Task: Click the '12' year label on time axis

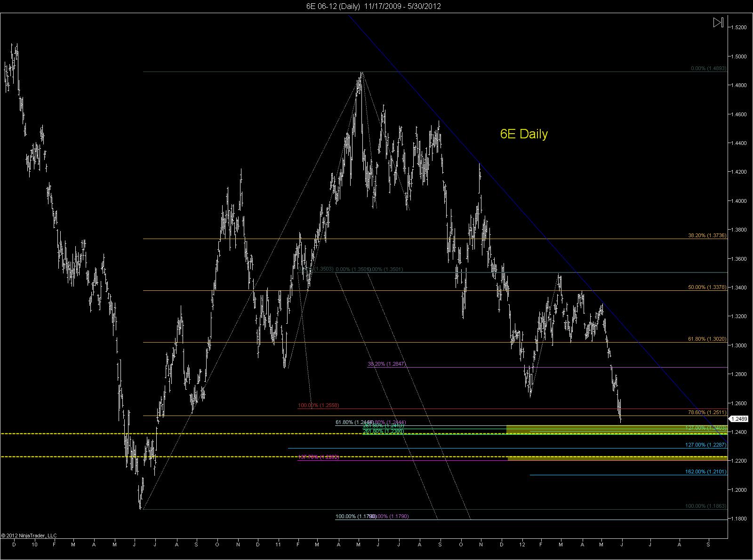Action: point(522,544)
